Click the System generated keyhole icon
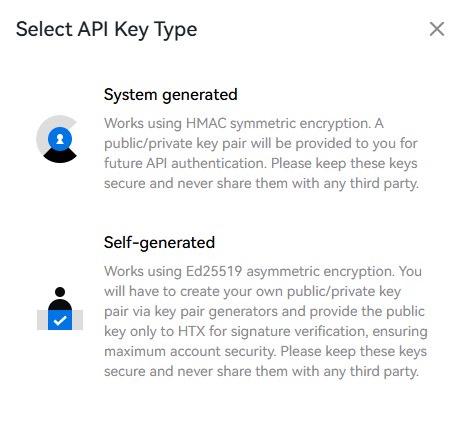 [57, 139]
